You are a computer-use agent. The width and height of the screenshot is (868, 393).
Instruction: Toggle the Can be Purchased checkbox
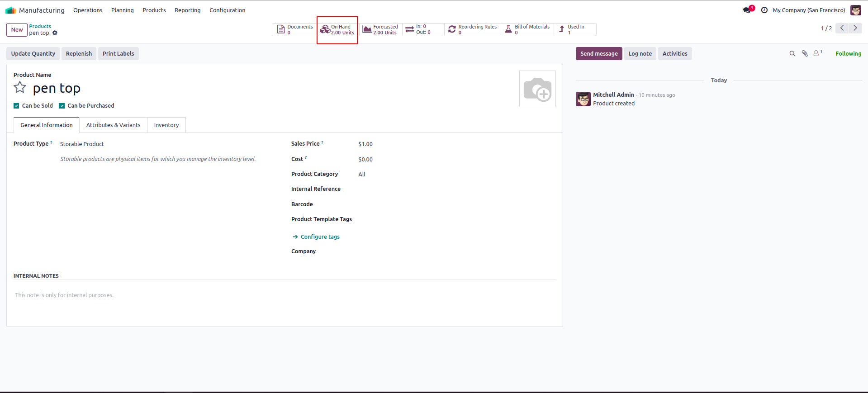(x=62, y=106)
